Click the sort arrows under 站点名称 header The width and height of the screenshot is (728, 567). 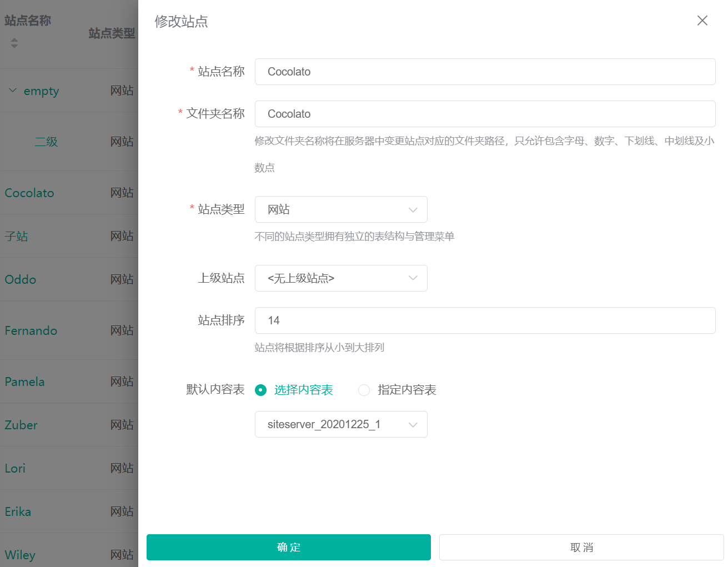[x=14, y=43]
